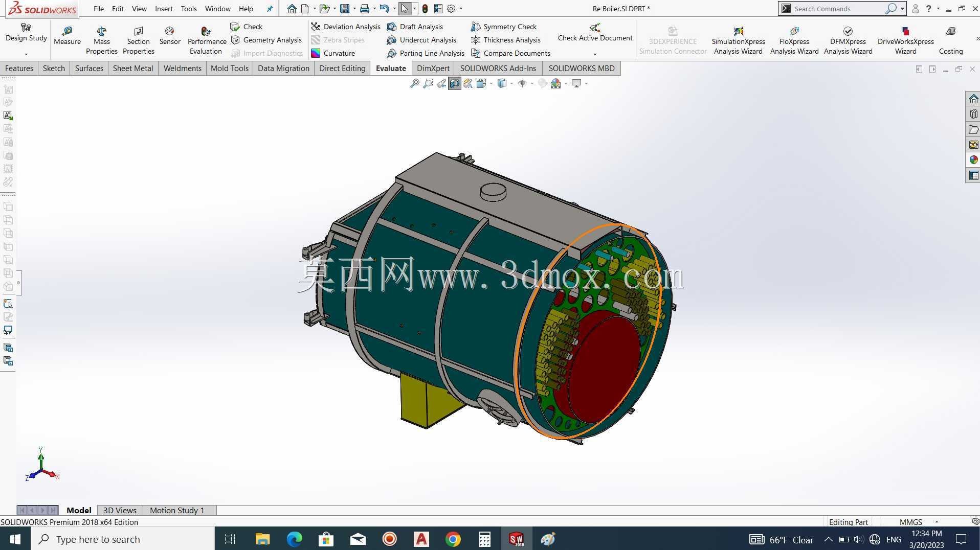Expand Apply Scene dropdown arrow
980x550 pixels.
click(x=566, y=84)
